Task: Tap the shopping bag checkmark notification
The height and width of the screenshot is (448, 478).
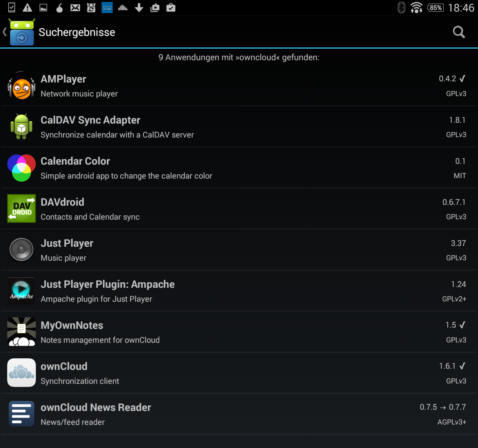Action: [171, 8]
